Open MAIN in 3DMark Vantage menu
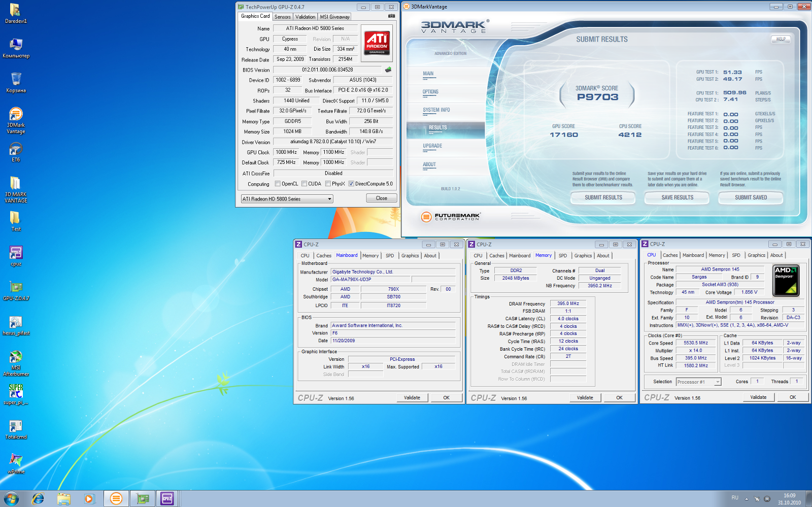812x507 pixels. (428, 74)
